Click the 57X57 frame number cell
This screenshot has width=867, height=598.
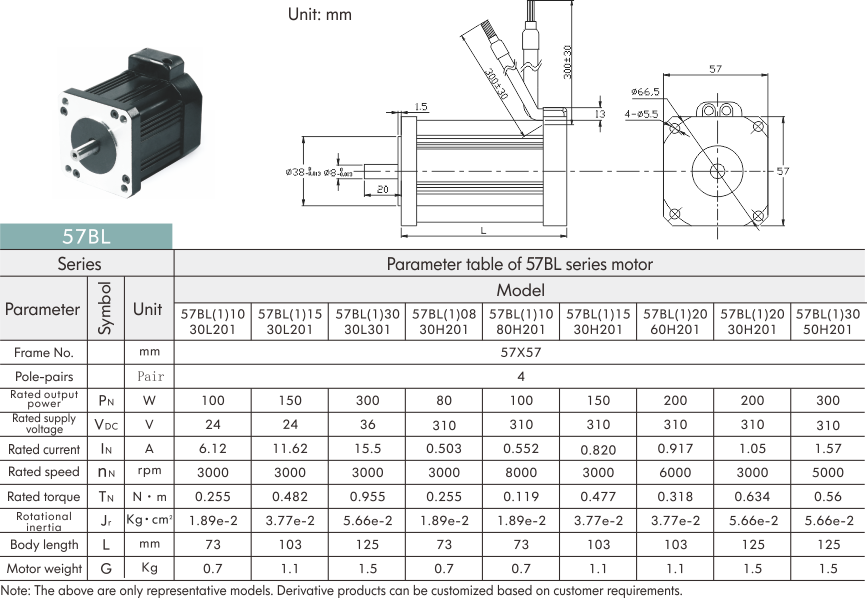click(x=519, y=353)
